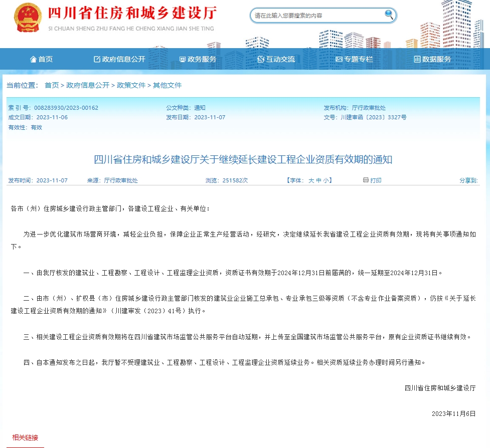
Task: Set font size to 中
Action: [x=318, y=180]
